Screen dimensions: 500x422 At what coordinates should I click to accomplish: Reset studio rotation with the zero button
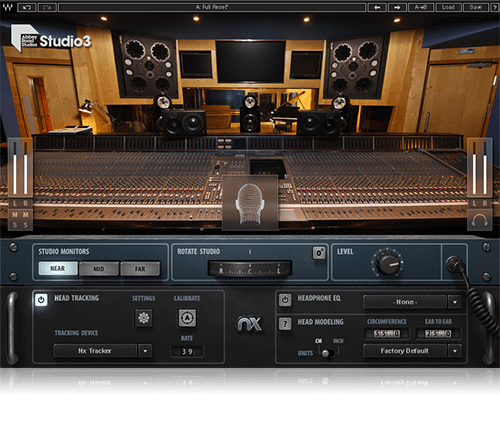(x=319, y=253)
